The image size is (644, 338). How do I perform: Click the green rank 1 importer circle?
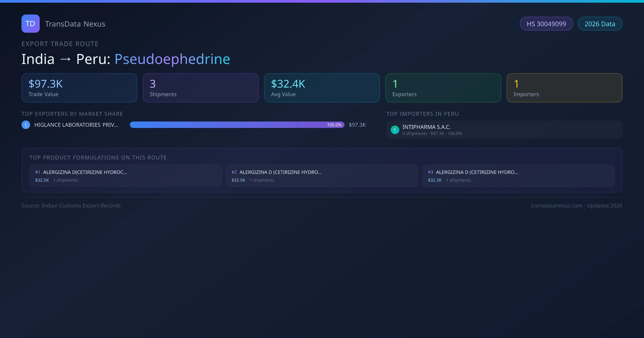pos(395,130)
